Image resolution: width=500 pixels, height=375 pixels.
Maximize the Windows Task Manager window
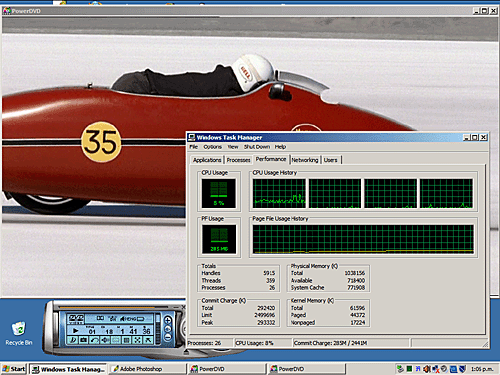(475, 137)
